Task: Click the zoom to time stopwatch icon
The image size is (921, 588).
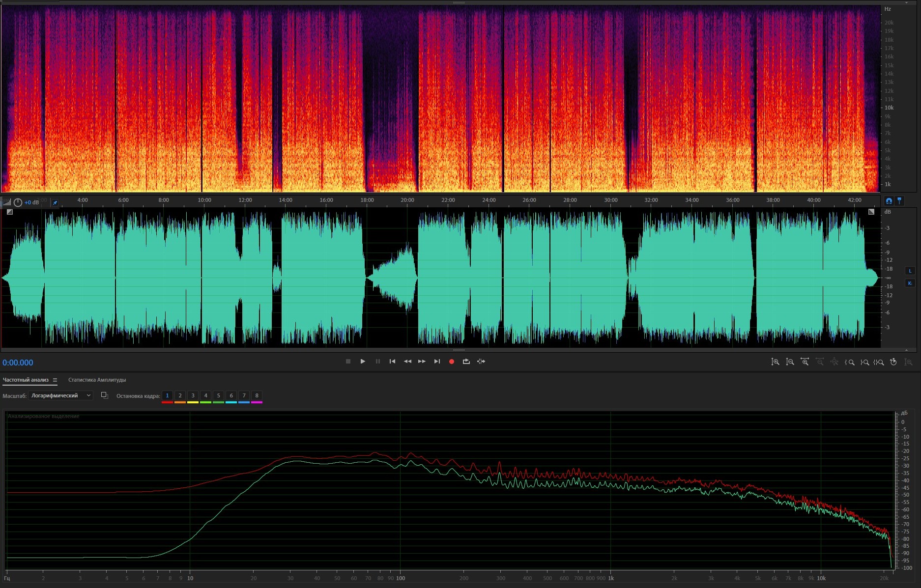Action: click(x=893, y=362)
